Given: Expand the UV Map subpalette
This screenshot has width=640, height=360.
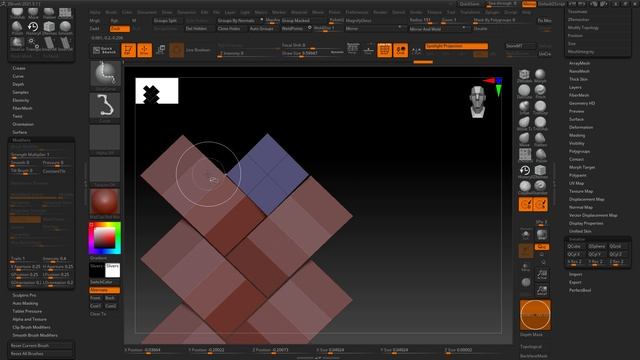Looking at the screenshot, I should [576, 183].
